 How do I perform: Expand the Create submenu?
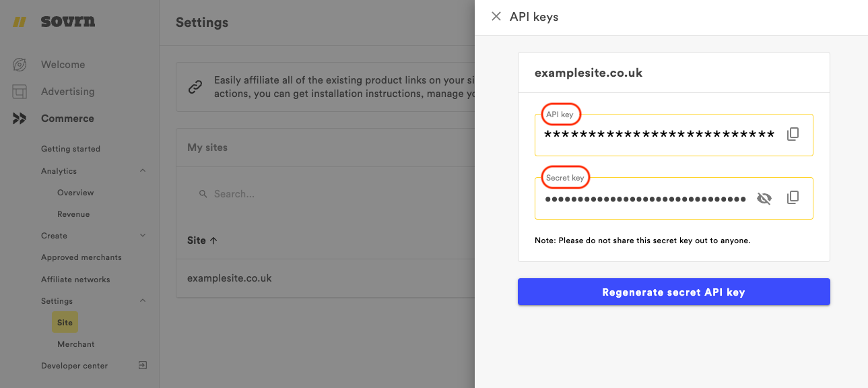pos(143,235)
